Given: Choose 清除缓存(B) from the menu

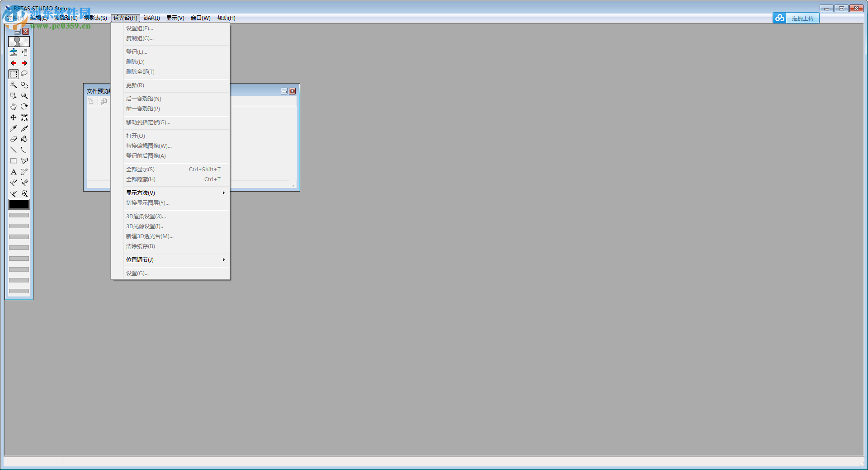Looking at the screenshot, I should [x=170, y=246].
